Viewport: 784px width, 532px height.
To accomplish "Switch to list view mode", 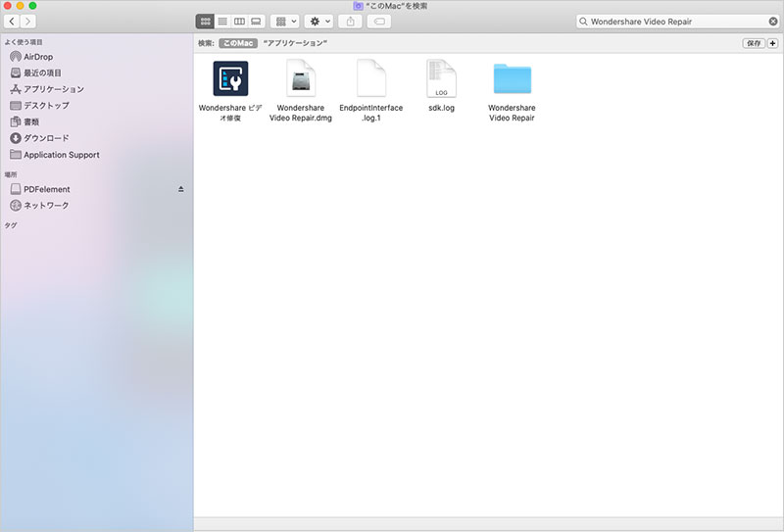I will coord(222,21).
